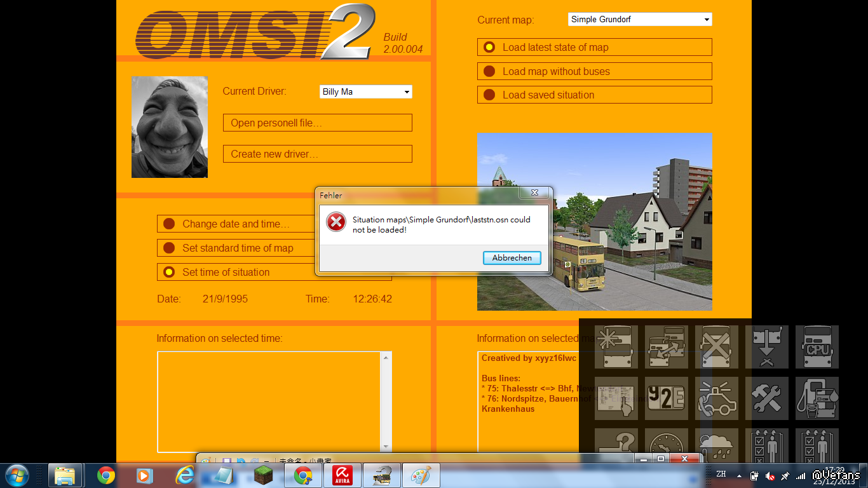
Task: Click the Current map: label
Action: pyautogui.click(x=506, y=20)
